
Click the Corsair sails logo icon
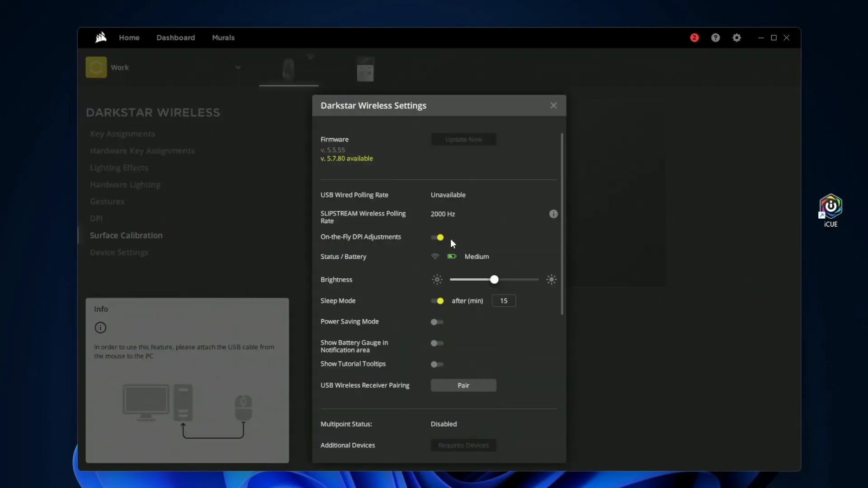click(x=101, y=38)
